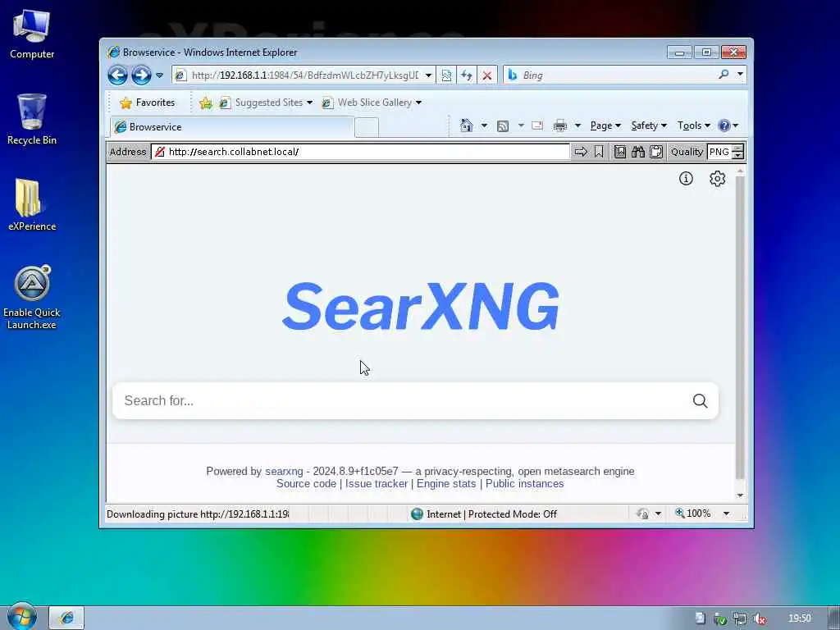Click the Compatibility View icon
The height and width of the screenshot is (630, 840).
[446, 75]
